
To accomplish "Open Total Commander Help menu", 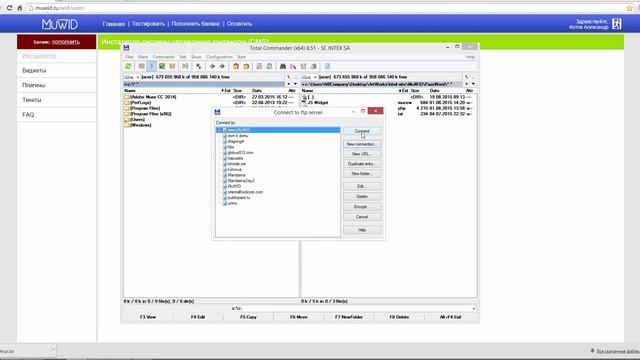I will coord(470,57).
